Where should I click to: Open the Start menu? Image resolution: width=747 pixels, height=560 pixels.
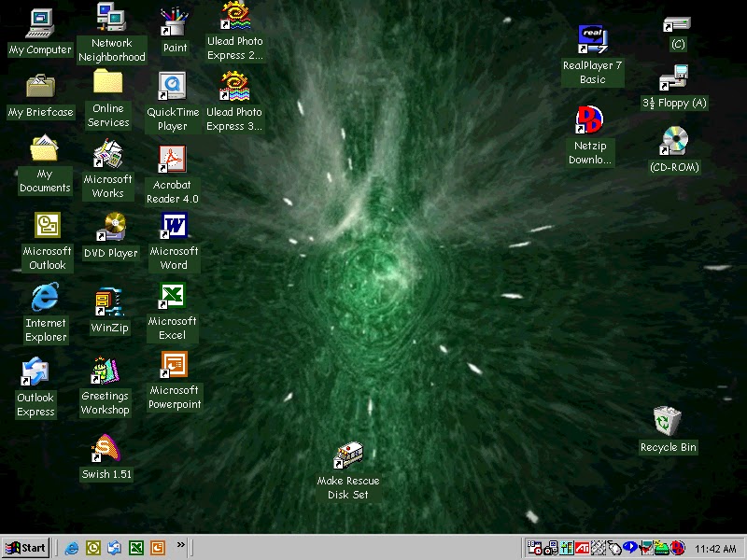click(x=26, y=548)
